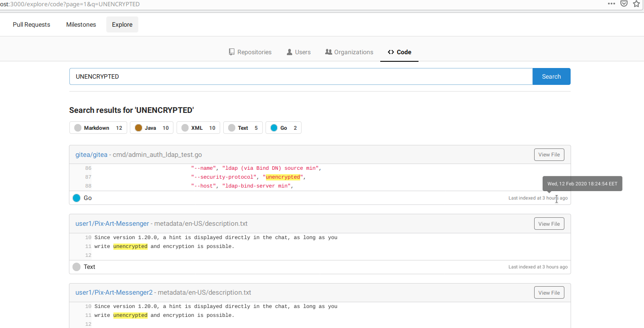This screenshot has height=328, width=644.
Task: Filter results by XML language
Action: tap(198, 128)
